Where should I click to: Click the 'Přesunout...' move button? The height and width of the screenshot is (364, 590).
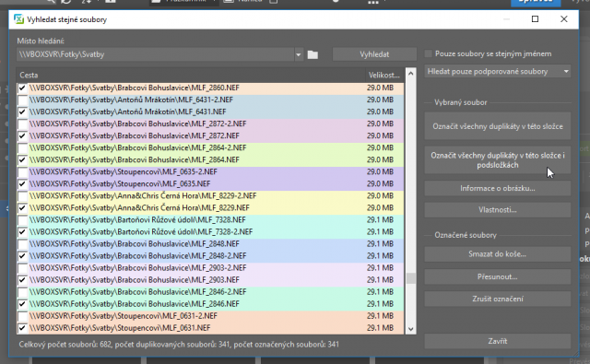pyautogui.click(x=498, y=276)
